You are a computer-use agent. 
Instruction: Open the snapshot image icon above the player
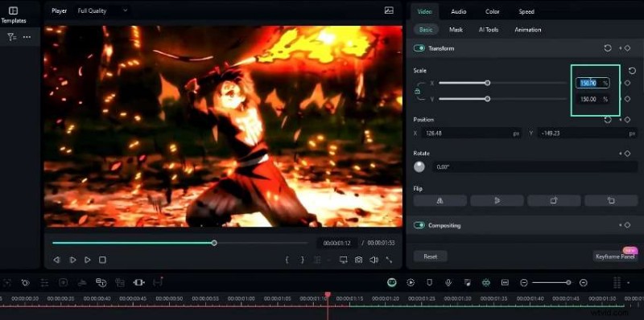pyautogui.click(x=389, y=10)
